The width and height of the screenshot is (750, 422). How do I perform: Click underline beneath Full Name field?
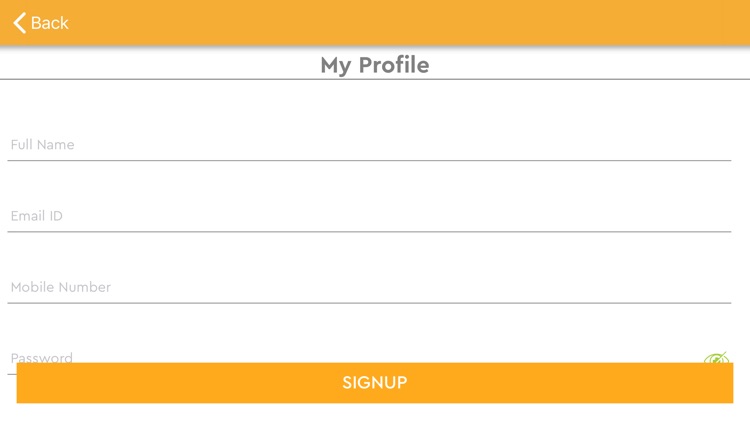[369, 160]
